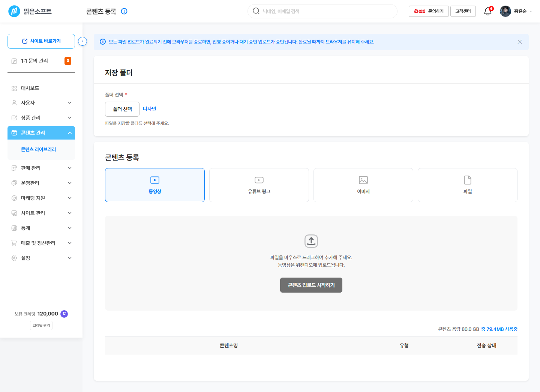Collapse the sidebar with the arrow button
Image resolution: width=540 pixels, height=392 pixels.
pos(82,41)
